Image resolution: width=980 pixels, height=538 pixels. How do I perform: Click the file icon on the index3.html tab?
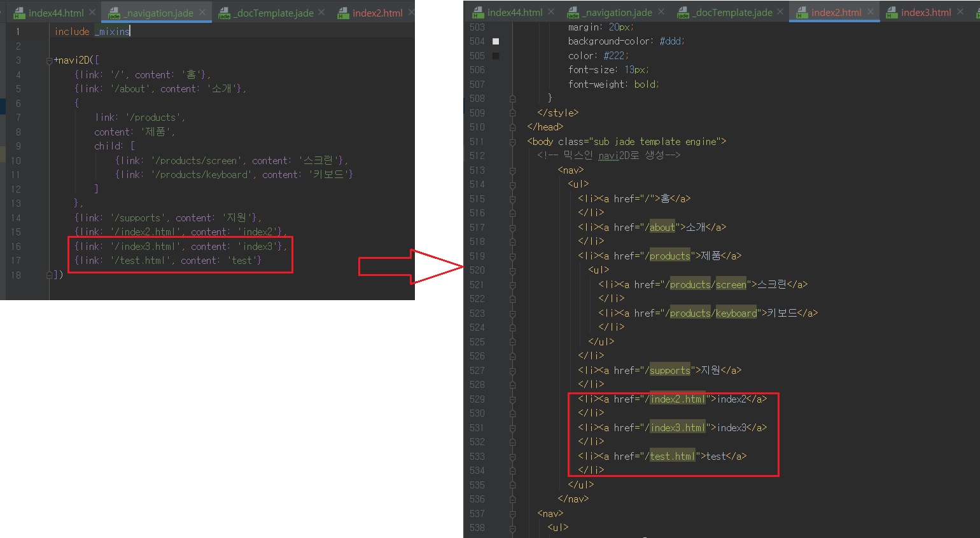coord(892,13)
